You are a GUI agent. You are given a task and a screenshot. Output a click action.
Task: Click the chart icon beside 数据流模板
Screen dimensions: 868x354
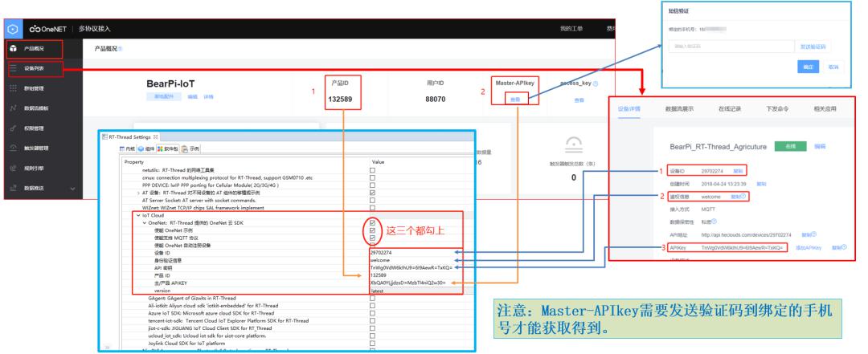(14, 108)
